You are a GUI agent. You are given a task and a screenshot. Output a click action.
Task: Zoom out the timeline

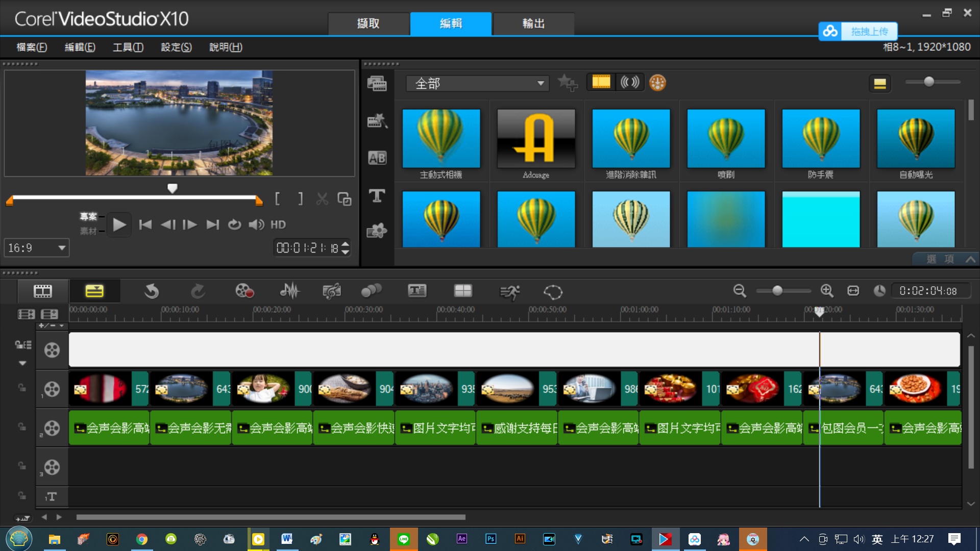(x=740, y=291)
